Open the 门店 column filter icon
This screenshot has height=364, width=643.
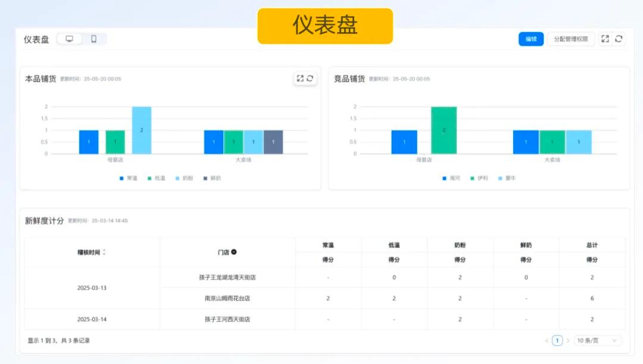coord(235,251)
